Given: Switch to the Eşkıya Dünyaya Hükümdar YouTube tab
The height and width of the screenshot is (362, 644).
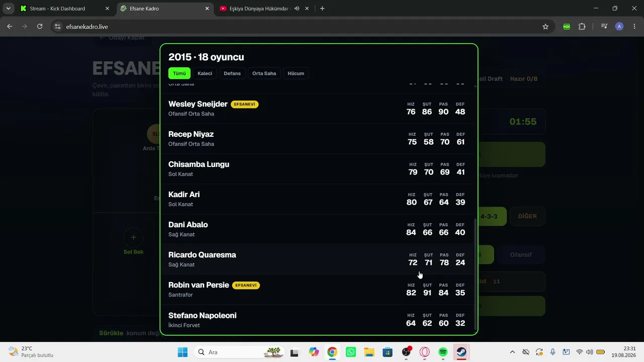Looking at the screenshot, I should pos(265,9).
